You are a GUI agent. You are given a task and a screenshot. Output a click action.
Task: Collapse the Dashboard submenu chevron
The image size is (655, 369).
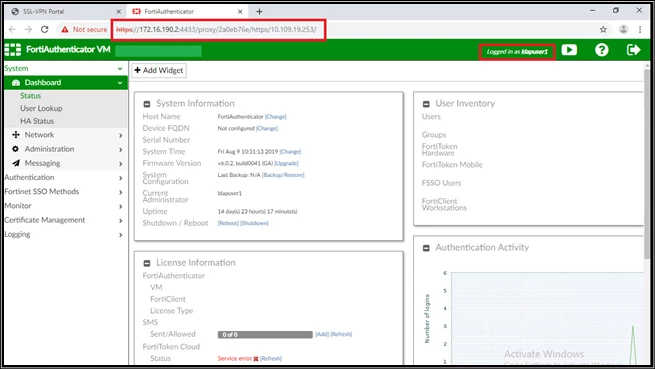pos(120,83)
